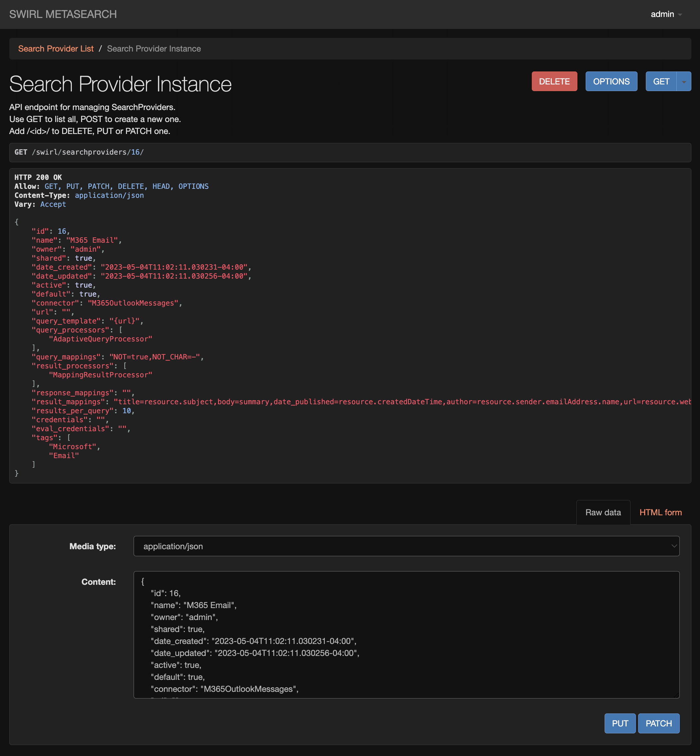Click the Vary Accept header value
Image resolution: width=700 pixels, height=756 pixels.
53,205
